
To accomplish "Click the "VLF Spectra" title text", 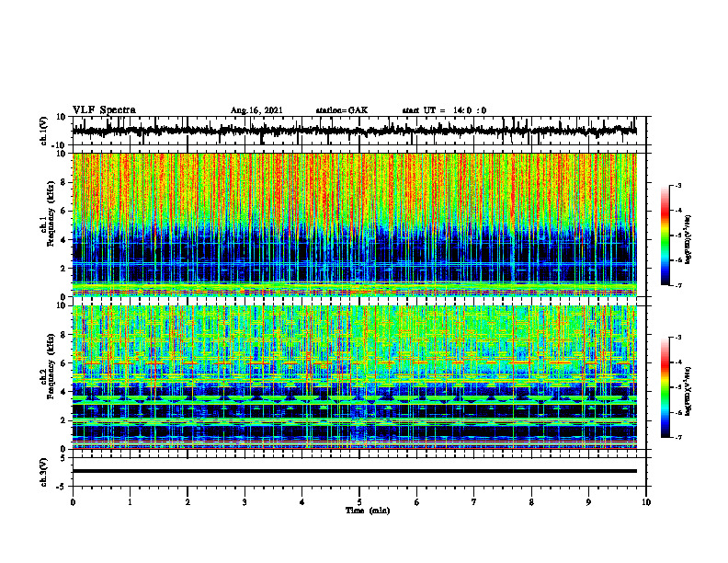I will [x=104, y=110].
